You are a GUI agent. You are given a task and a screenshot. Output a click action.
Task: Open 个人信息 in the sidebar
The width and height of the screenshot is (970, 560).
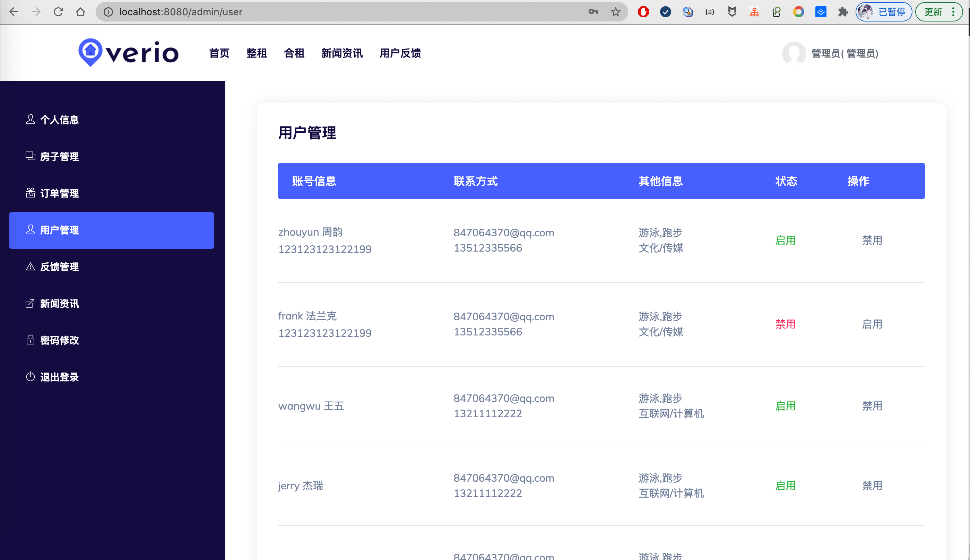(x=59, y=120)
